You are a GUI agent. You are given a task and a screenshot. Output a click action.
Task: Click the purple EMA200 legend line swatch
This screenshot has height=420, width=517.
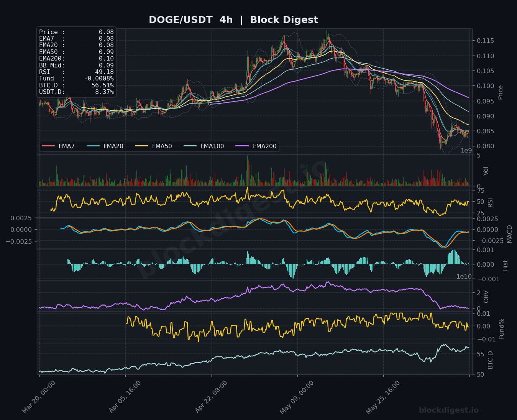tap(243, 146)
